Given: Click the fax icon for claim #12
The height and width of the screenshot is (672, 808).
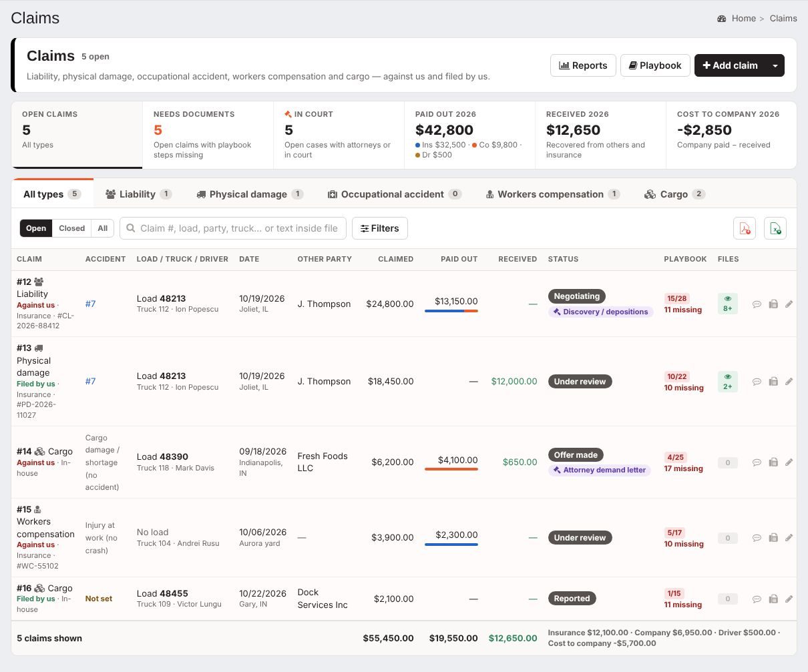Looking at the screenshot, I should point(773,304).
